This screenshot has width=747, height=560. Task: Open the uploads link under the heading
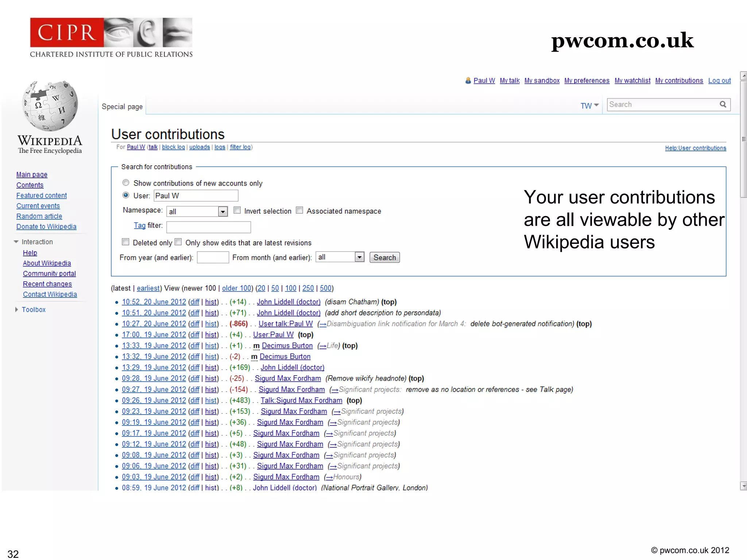tap(200, 147)
